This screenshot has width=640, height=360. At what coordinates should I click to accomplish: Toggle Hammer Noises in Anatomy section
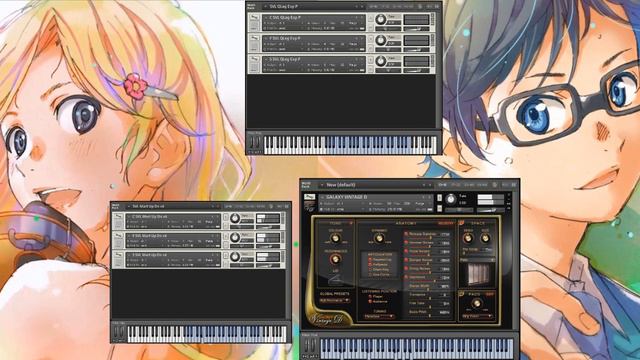406,242
